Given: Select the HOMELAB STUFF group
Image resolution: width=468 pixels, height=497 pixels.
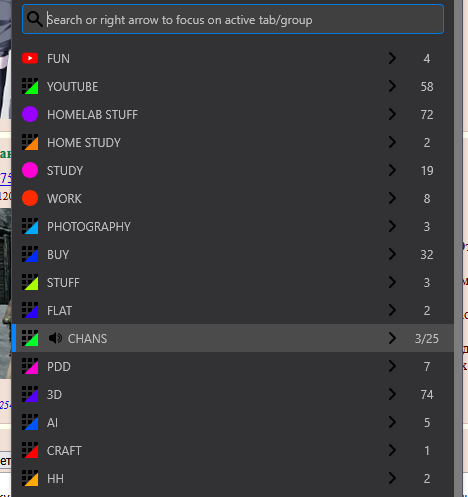Looking at the screenshot, I should tap(233, 114).
